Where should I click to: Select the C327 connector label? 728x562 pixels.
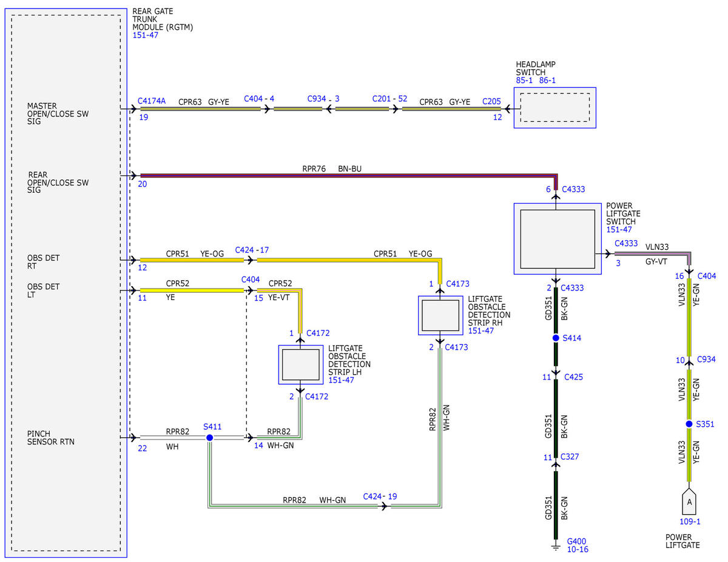click(570, 457)
